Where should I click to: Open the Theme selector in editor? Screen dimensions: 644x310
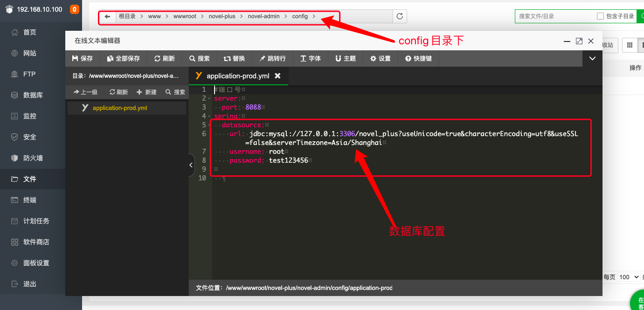pos(346,58)
